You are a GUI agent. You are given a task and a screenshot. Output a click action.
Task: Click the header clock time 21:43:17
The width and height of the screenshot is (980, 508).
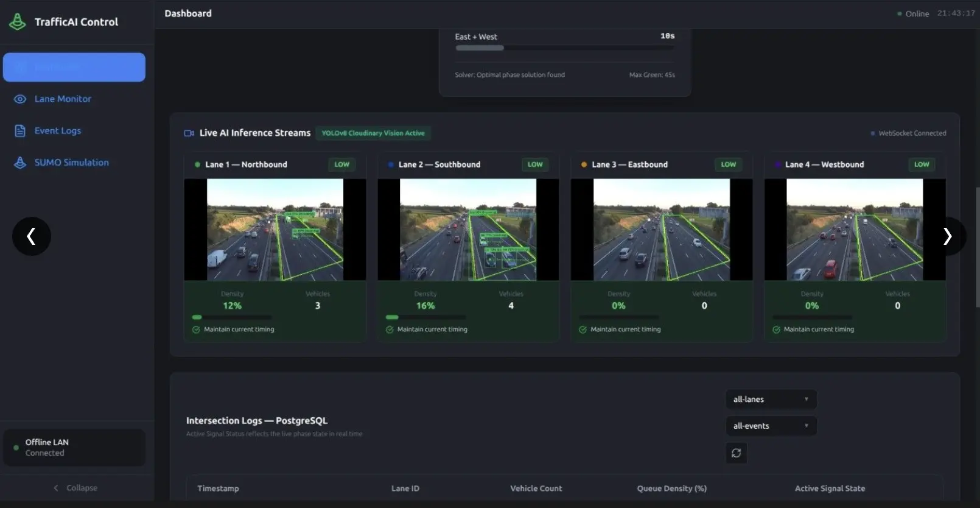tap(956, 13)
